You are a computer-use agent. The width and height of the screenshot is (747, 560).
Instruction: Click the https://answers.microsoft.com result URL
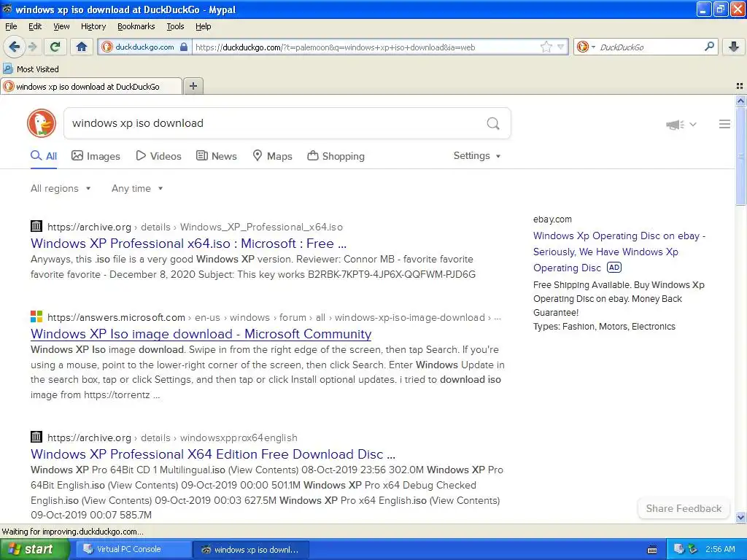116,317
